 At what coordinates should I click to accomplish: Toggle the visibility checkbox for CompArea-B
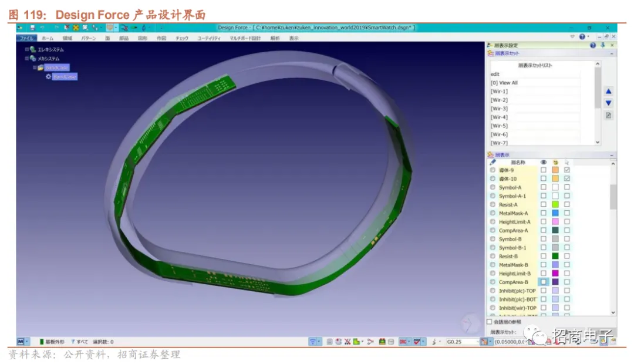pyautogui.click(x=544, y=282)
